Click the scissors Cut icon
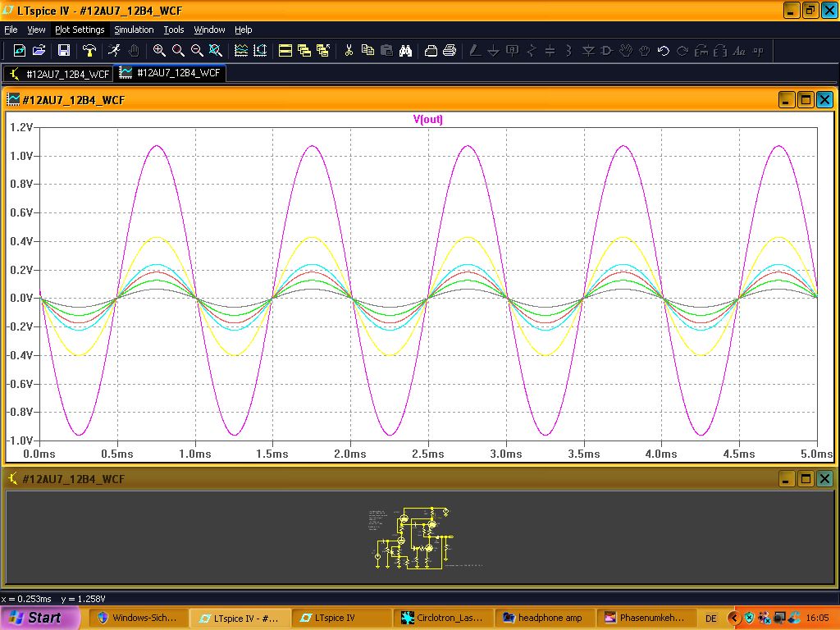The width and height of the screenshot is (840, 630). tap(349, 51)
